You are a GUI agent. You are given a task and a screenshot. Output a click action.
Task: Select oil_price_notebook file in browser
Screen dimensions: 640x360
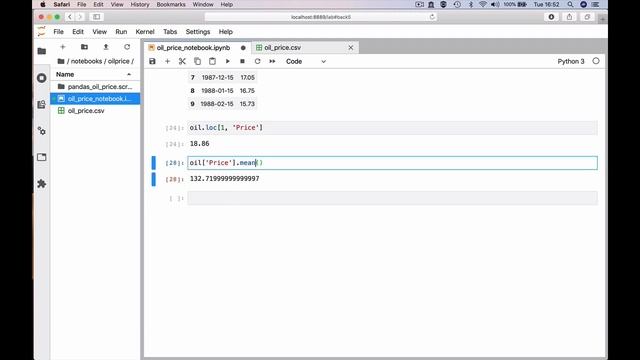(x=95, y=98)
